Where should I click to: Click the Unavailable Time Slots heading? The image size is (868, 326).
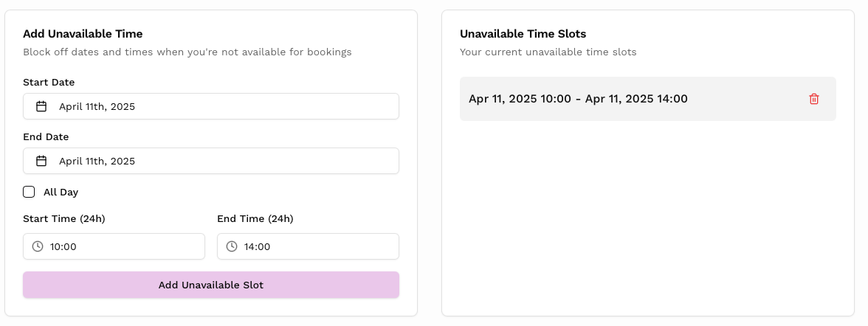[523, 33]
